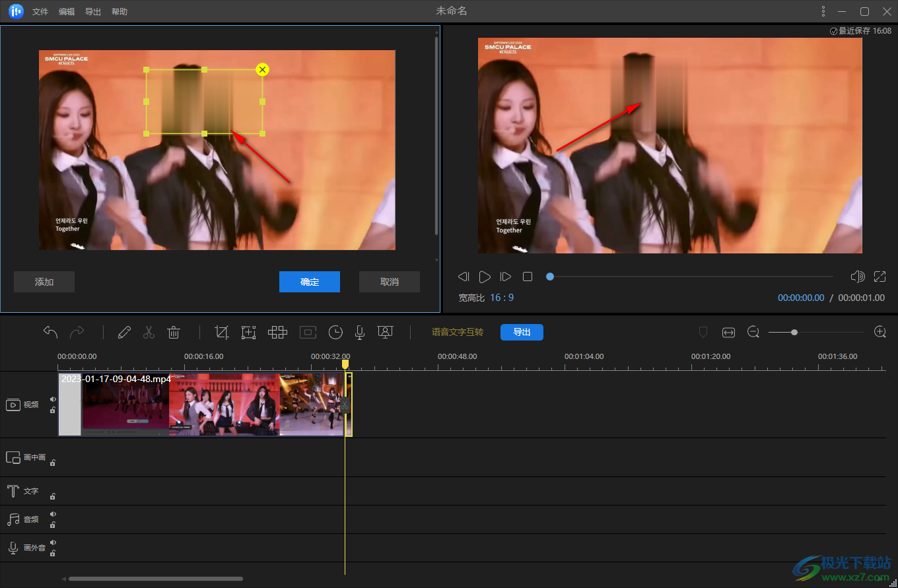Play the preview video
This screenshot has width=898, height=588.
[x=485, y=277]
